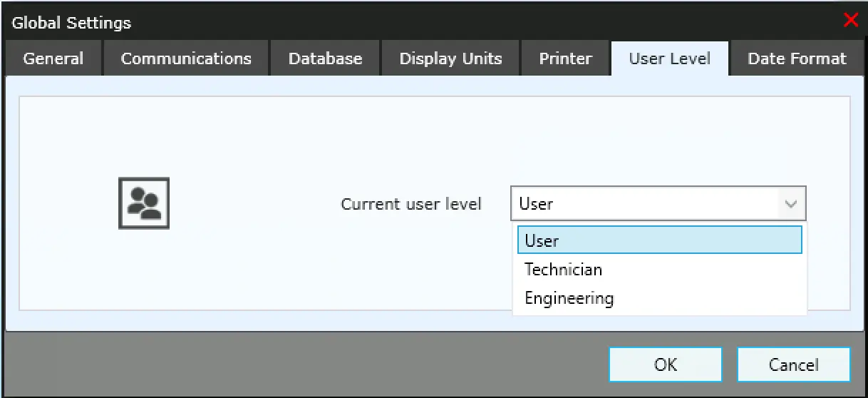Show the Display Units tab
868x398 pixels.
[x=450, y=58]
